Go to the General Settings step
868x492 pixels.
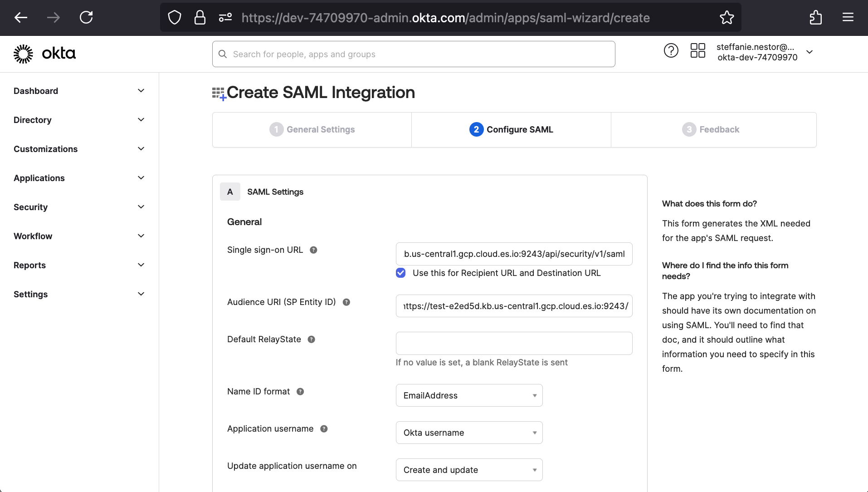click(312, 130)
